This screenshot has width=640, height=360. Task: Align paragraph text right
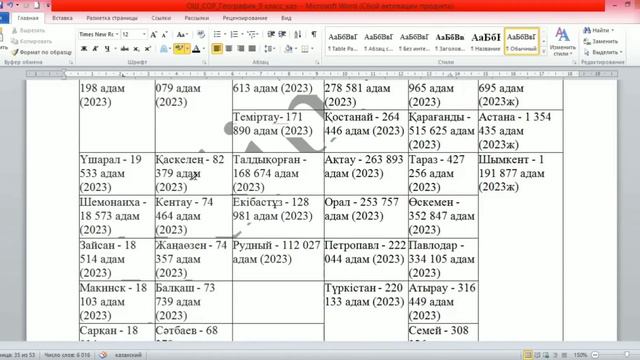click(241, 49)
